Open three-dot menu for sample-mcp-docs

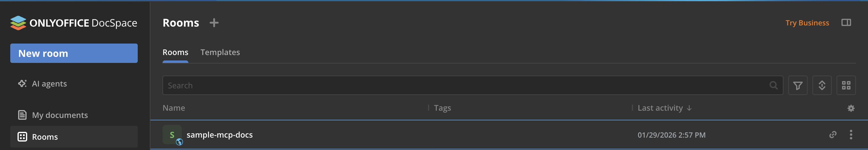pos(851,135)
